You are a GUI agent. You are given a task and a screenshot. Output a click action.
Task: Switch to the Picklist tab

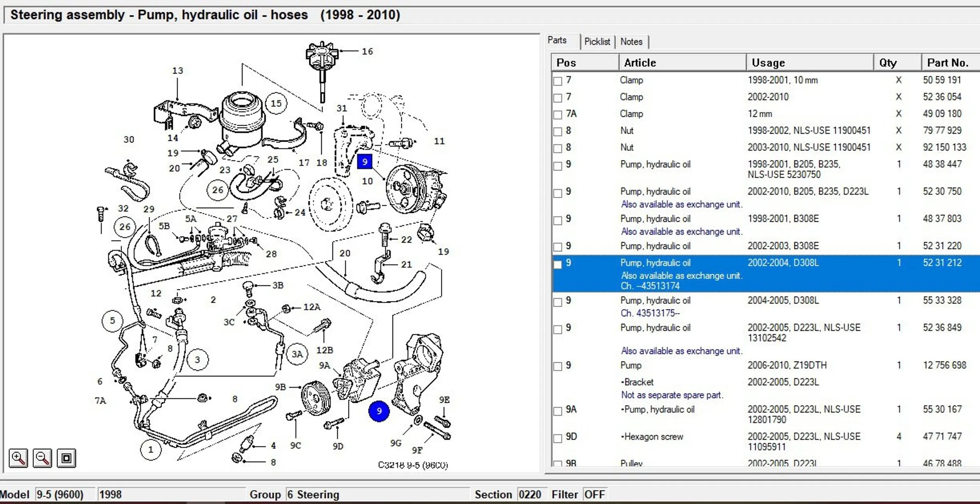coord(597,42)
